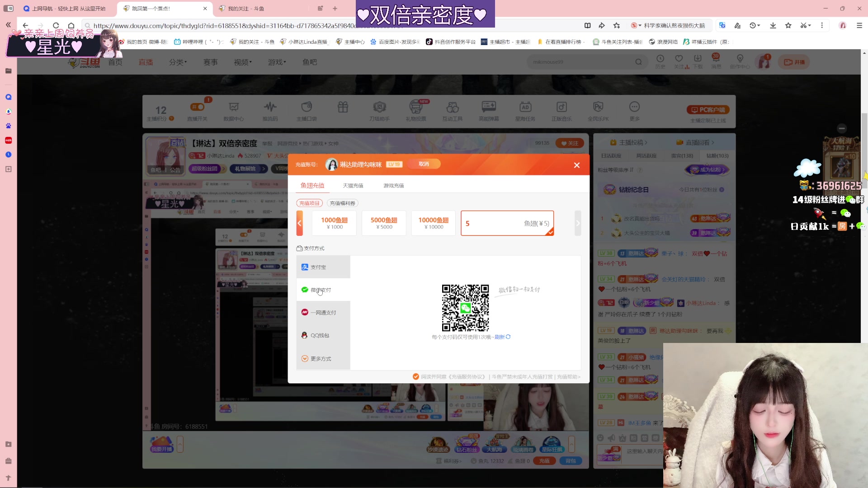Open the 分类 dropdown in Douyu navigation
The width and height of the screenshot is (868, 488).
click(x=178, y=62)
